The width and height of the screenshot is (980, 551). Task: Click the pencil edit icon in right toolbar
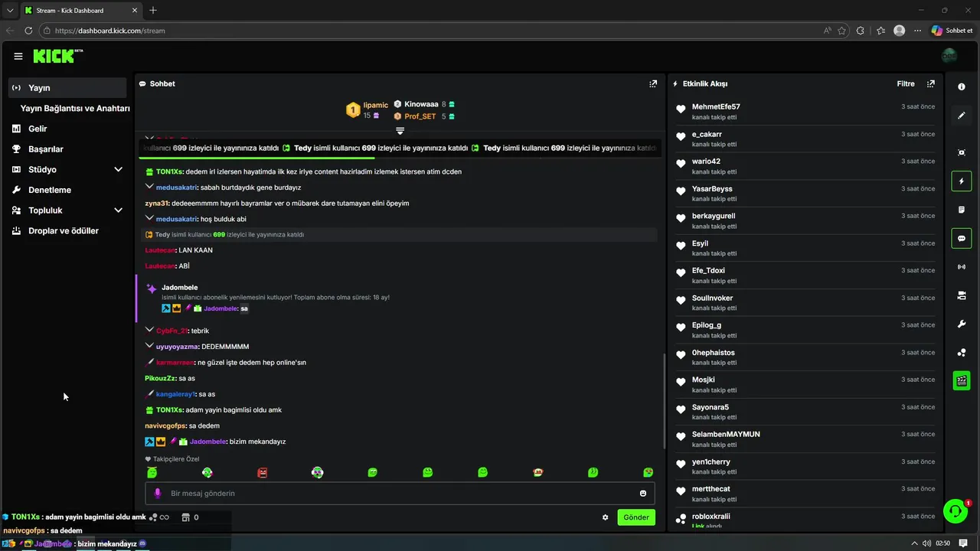(962, 116)
